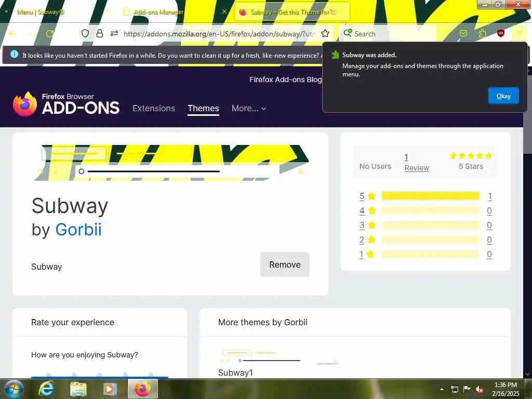Click the info icon in the notification bar
This screenshot has height=399, width=532.
pyautogui.click(x=14, y=54)
